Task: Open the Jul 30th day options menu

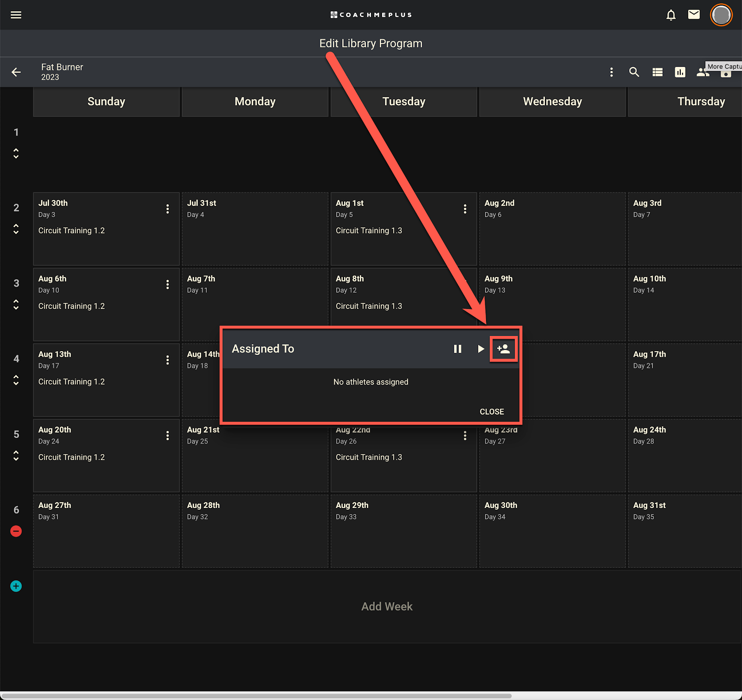Action: click(x=167, y=209)
